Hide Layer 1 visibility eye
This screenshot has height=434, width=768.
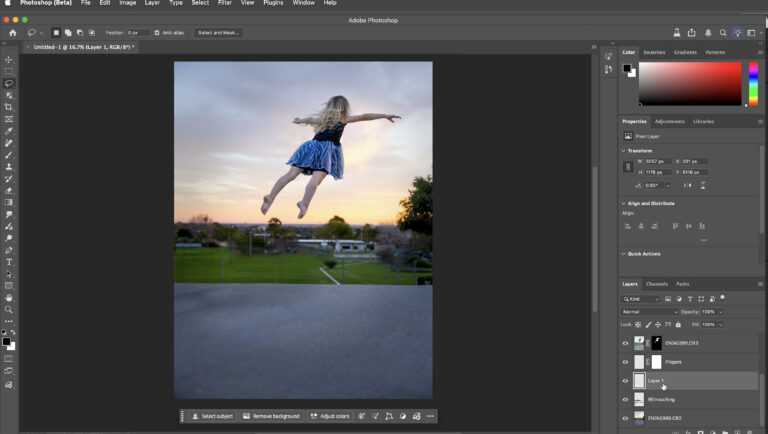click(x=625, y=381)
